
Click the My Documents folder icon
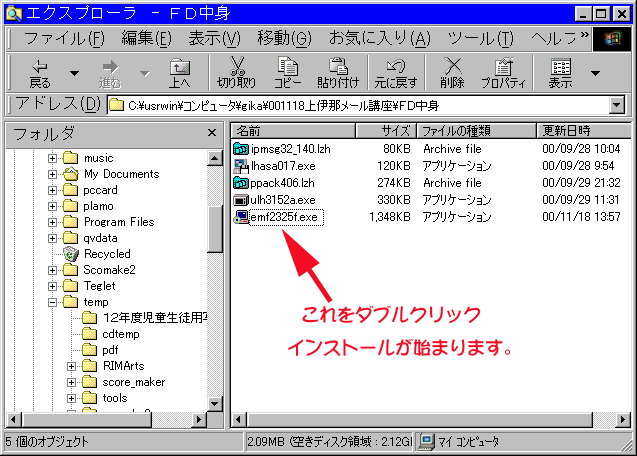71,174
